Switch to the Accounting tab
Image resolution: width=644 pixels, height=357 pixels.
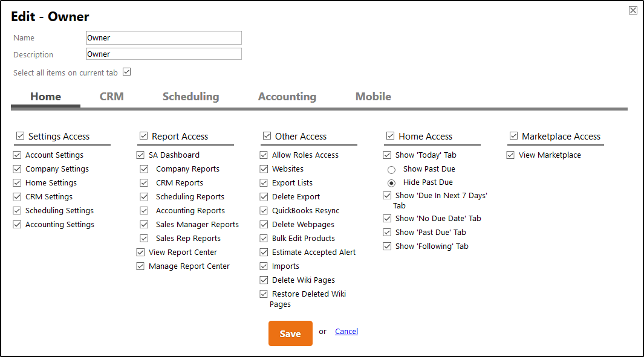coord(287,96)
